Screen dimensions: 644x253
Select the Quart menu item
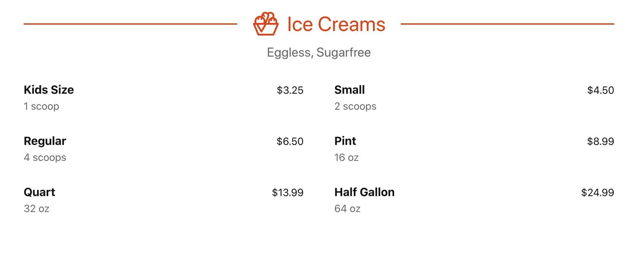click(x=39, y=192)
